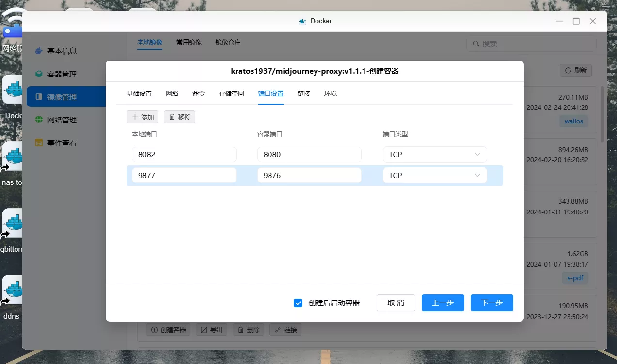617x364 pixels.
Task: Maximize the Docker window
Action: (x=576, y=21)
